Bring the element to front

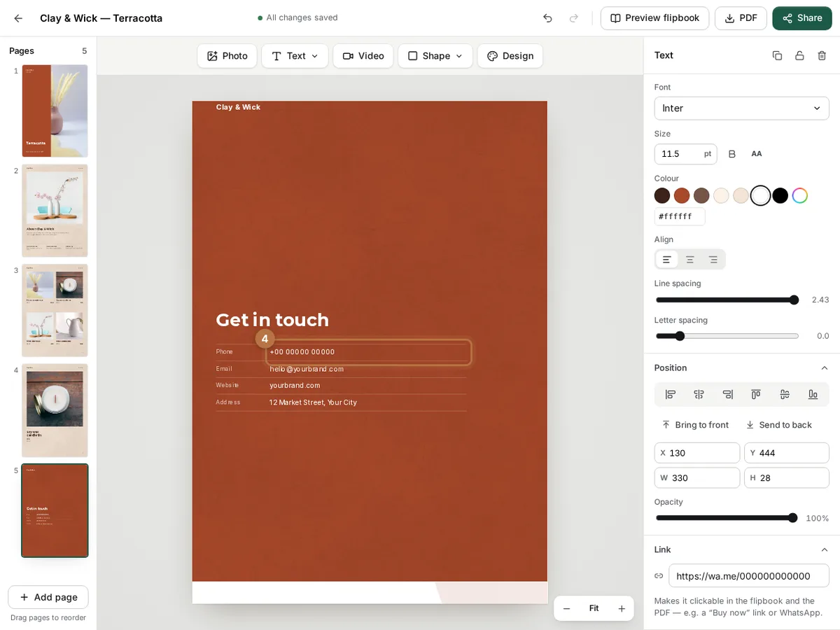point(695,425)
